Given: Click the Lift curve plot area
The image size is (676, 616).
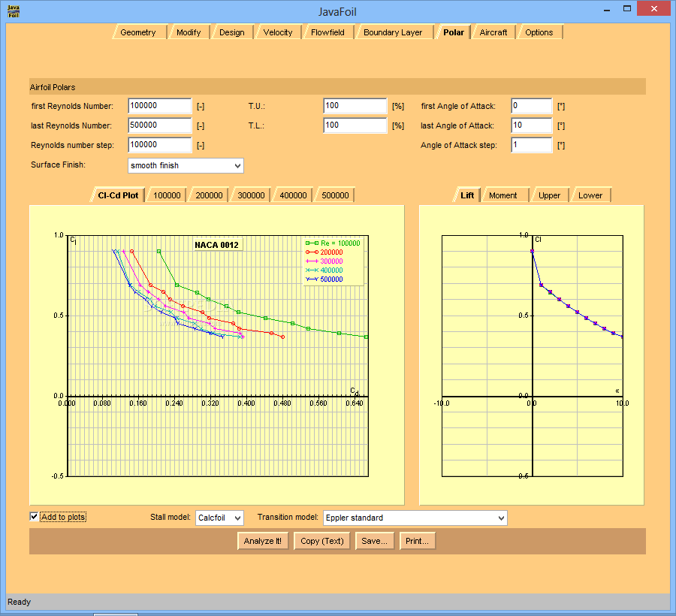Looking at the screenshot, I should pos(533,355).
